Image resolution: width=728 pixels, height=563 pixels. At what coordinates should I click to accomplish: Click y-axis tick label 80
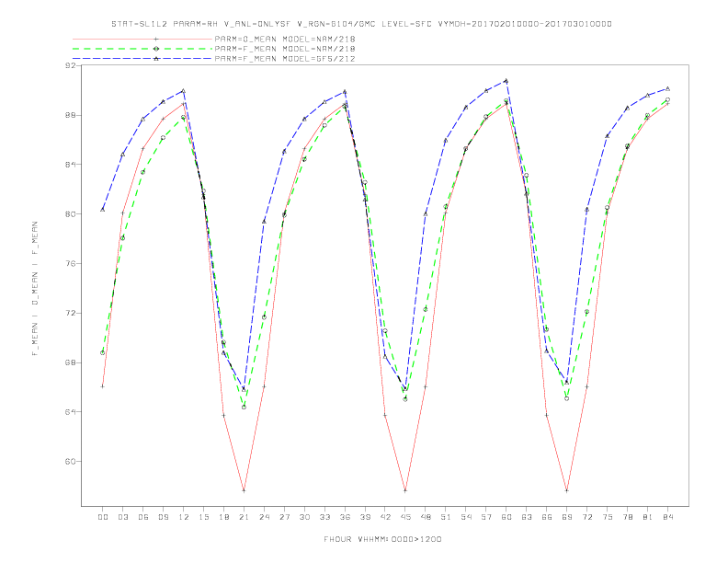pos(71,214)
